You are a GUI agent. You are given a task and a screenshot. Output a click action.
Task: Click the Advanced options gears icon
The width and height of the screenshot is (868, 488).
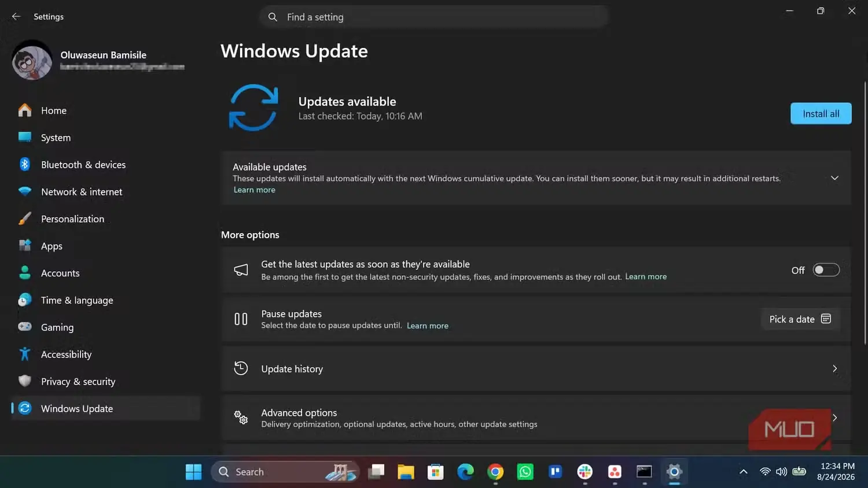(x=241, y=417)
